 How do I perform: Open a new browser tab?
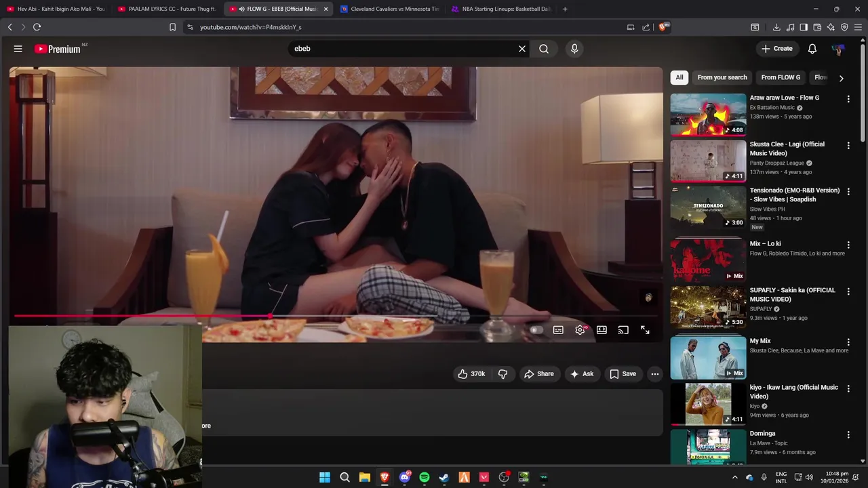point(565,9)
